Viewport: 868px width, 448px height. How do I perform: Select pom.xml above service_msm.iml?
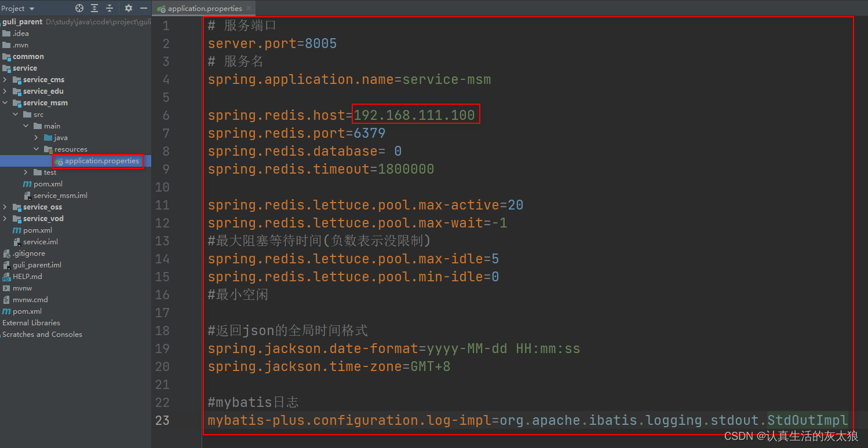42,183
